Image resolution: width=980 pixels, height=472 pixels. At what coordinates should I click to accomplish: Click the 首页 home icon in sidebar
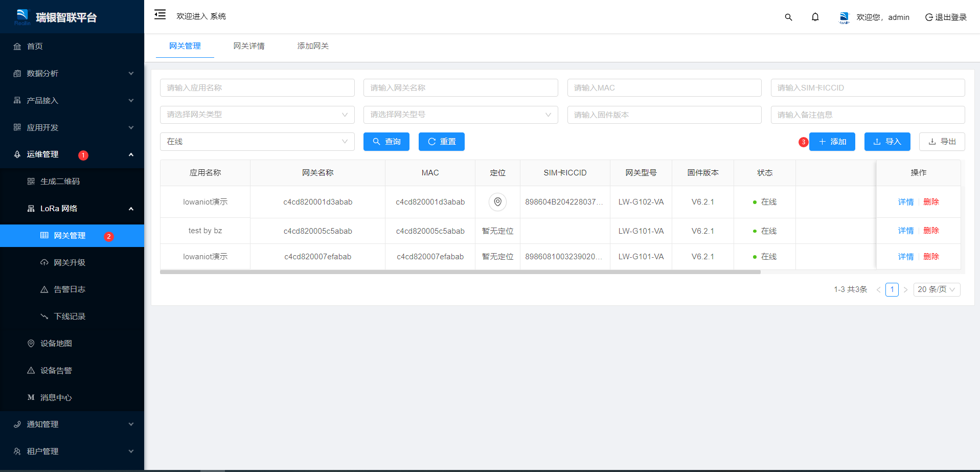point(17,47)
